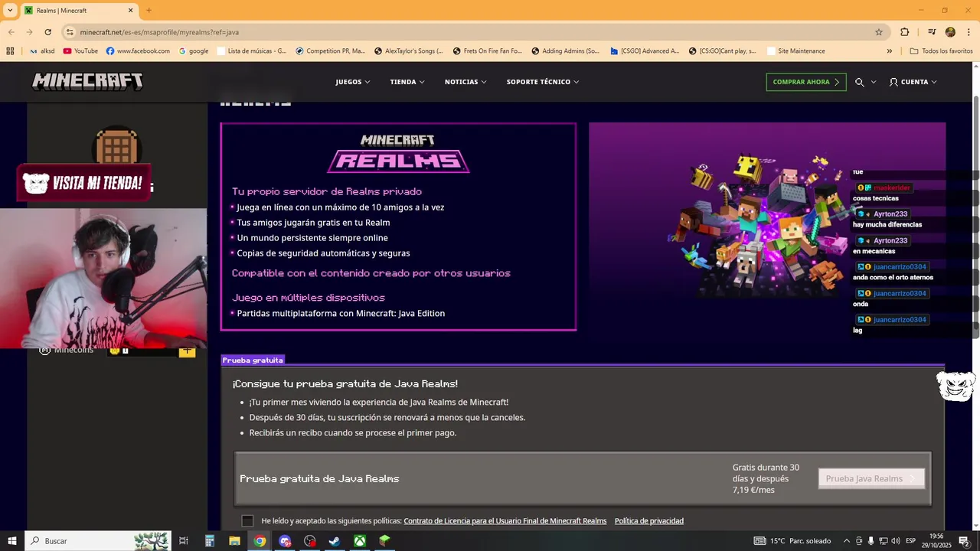Click the Windows Start button

11,541
